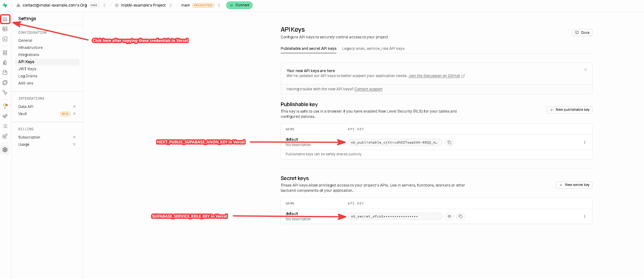Create a New publishable key

[x=569, y=110]
